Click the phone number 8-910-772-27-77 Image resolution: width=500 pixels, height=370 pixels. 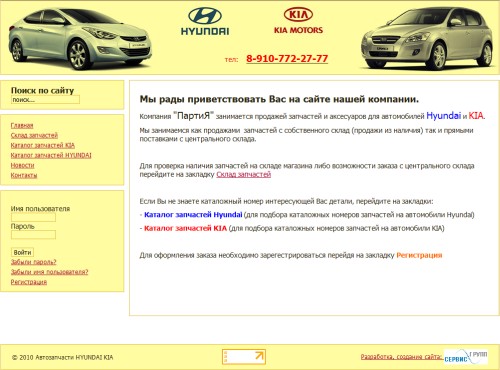click(287, 59)
